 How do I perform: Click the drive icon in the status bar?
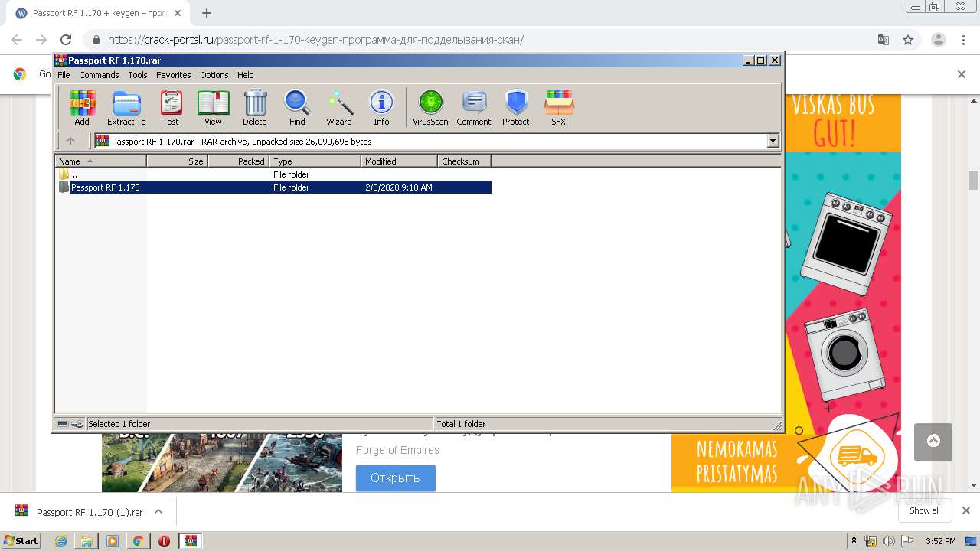tap(63, 424)
